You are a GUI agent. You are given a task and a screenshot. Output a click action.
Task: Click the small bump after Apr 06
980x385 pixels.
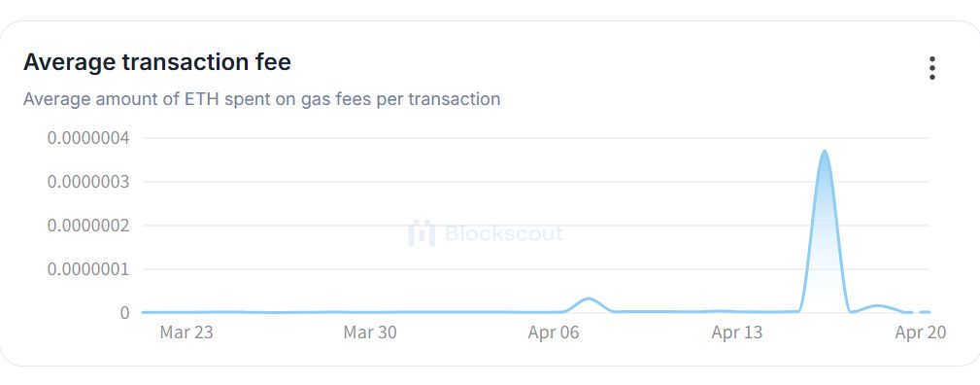[589, 299]
